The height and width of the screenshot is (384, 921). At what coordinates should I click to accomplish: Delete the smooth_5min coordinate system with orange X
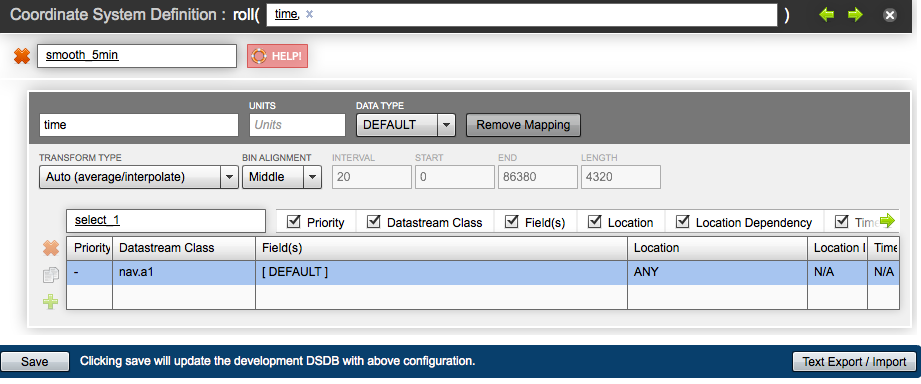pyautogui.click(x=22, y=56)
